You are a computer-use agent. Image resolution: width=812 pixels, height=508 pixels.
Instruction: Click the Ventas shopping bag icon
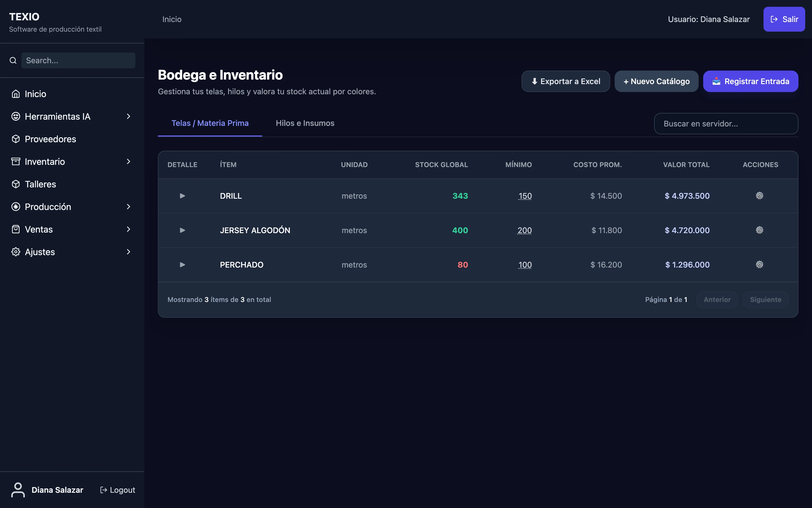tap(16, 229)
